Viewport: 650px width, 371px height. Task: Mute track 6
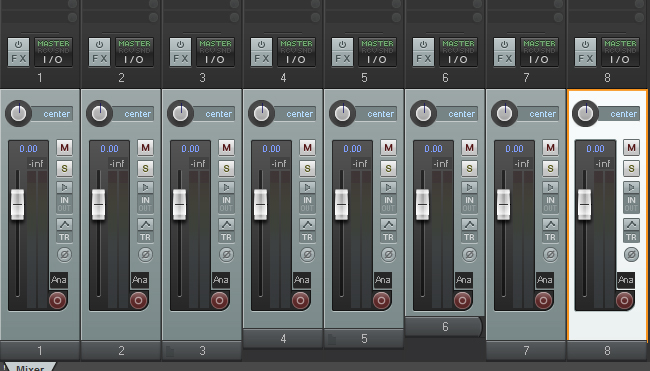point(469,148)
